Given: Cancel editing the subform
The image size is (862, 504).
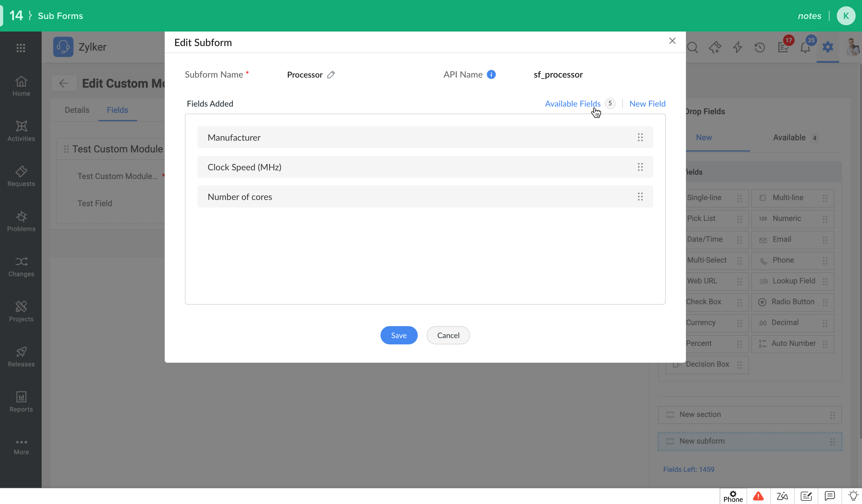Looking at the screenshot, I should point(448,335).
